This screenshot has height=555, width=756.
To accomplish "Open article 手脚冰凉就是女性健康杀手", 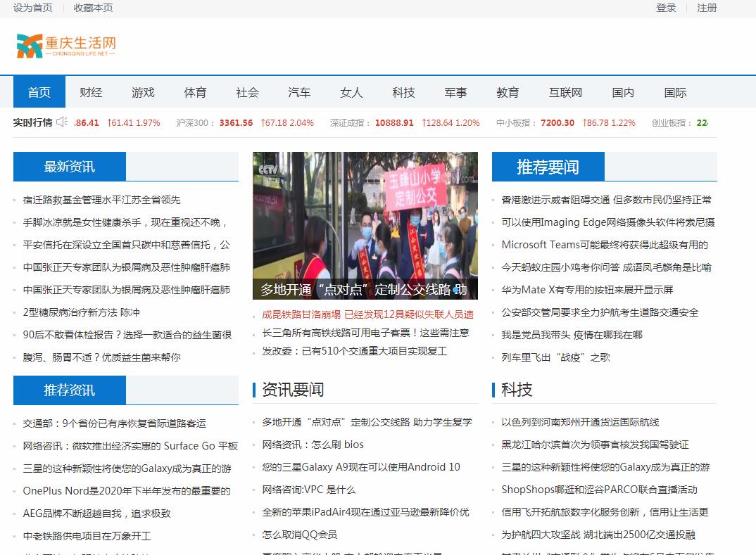I will [x=125, y=222].
